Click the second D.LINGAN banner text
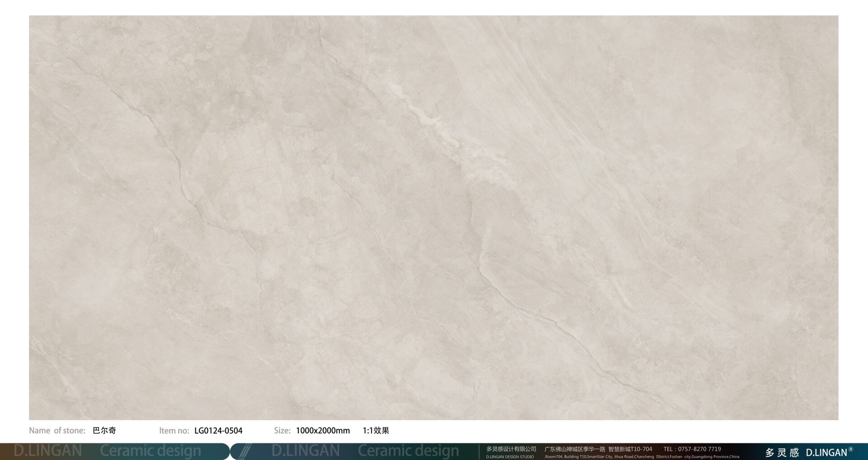 [306, 451]
